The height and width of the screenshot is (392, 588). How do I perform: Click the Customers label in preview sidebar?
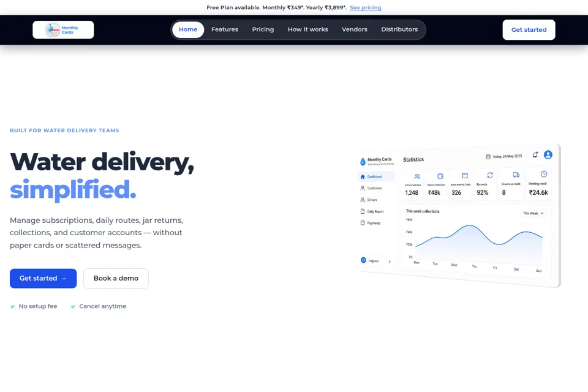(374, 188)
